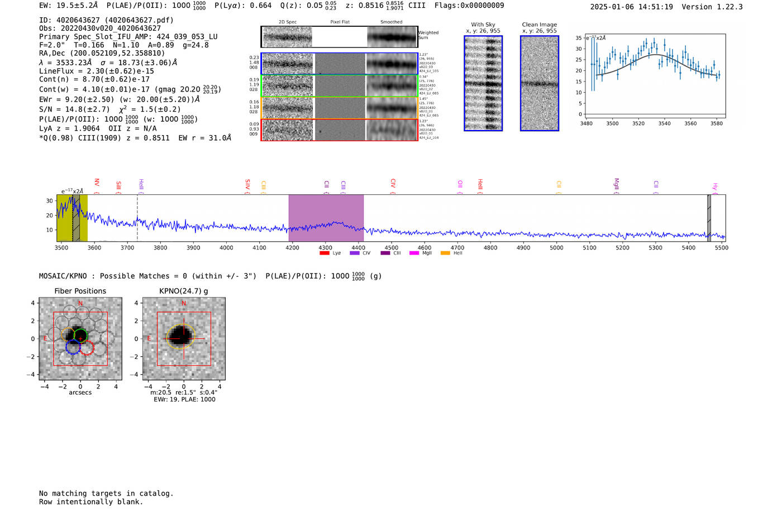The width and height of the screenshot is (782, 532).
Task: Select the blue-bordered 2D spectrum row
Action: 340,64
